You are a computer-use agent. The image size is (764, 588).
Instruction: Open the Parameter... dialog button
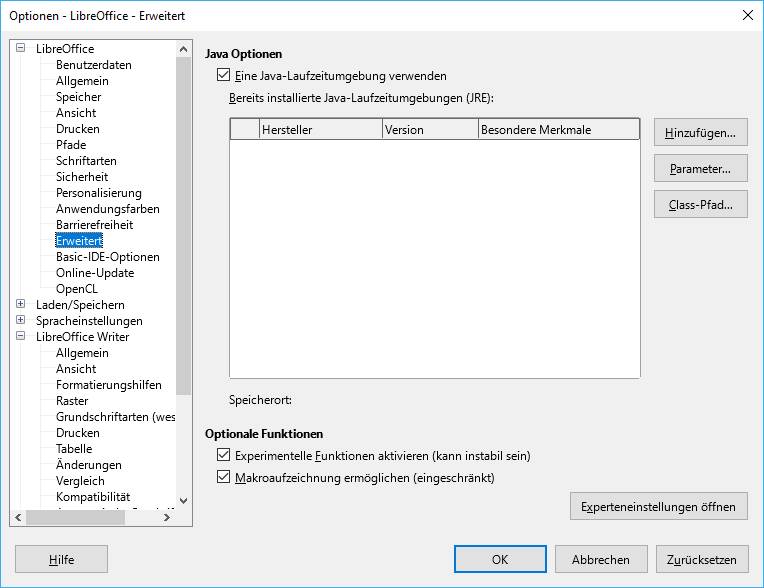(700, 168)
